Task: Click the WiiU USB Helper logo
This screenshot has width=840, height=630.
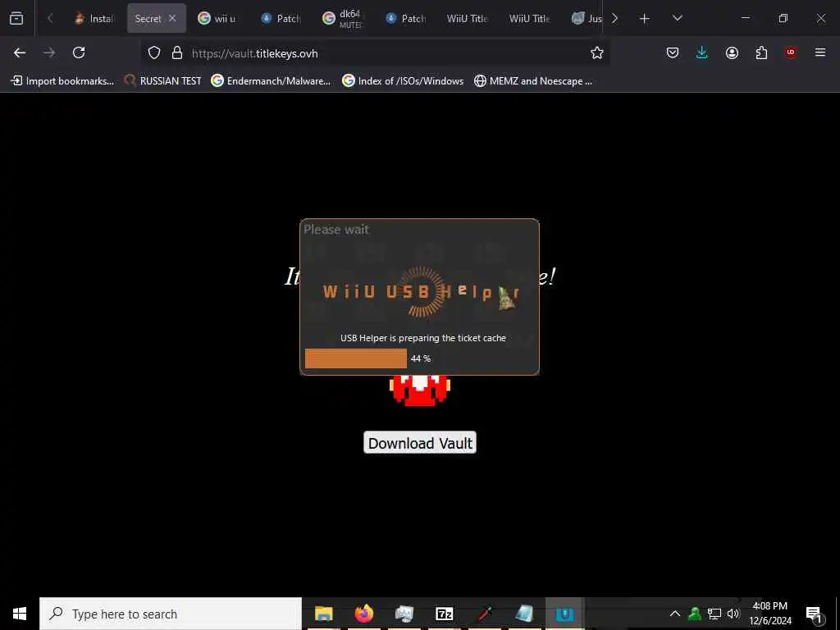Action: point(421,292)
